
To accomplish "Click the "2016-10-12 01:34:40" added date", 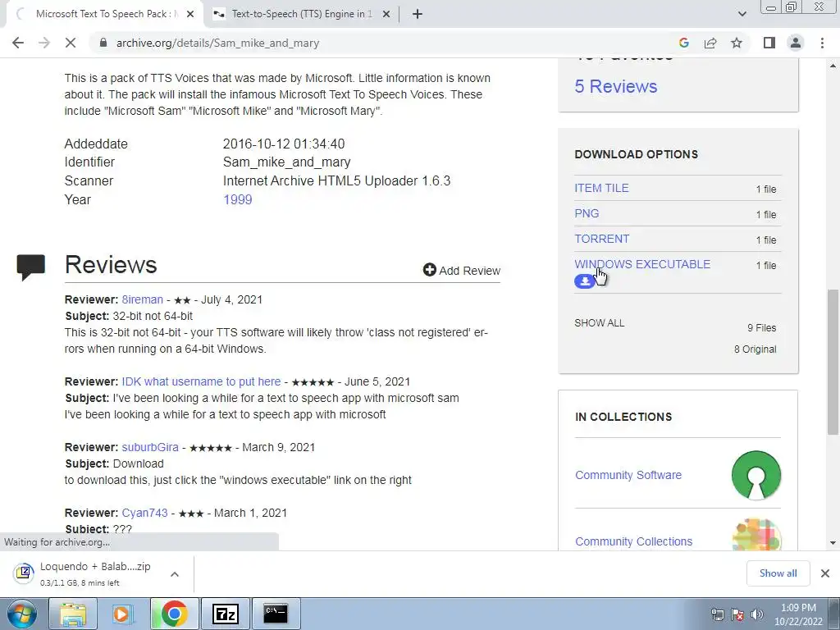I will 284,144.
